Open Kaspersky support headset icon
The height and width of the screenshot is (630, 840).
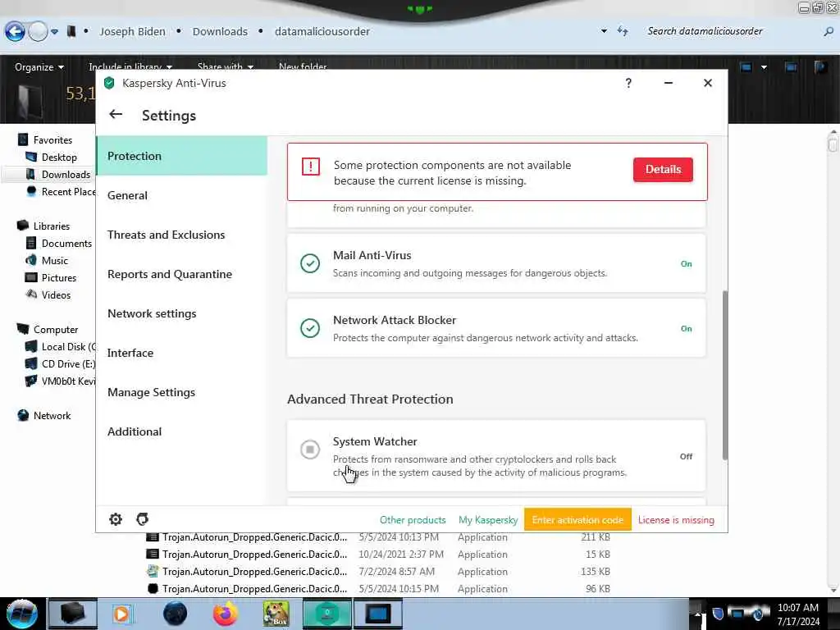pos(143,519)
